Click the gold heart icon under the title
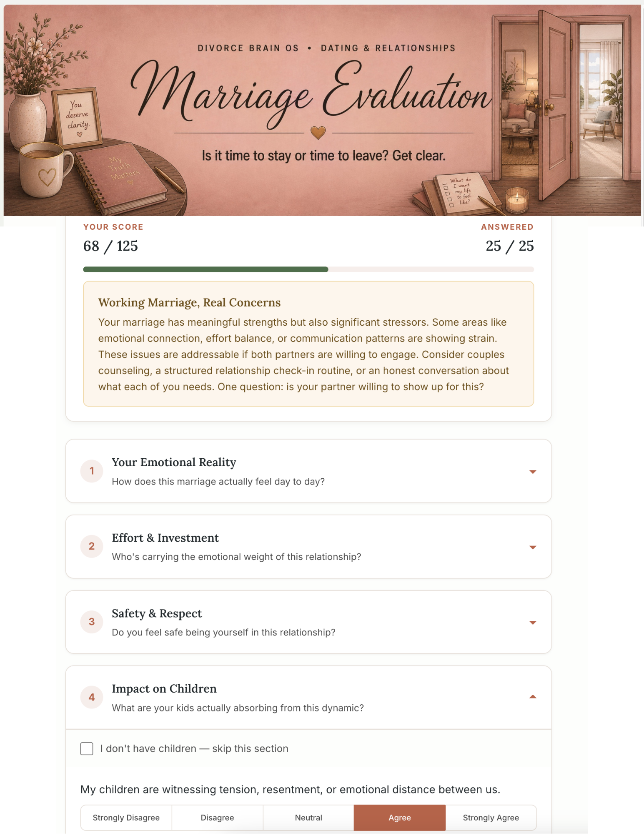 click(318, 133)
